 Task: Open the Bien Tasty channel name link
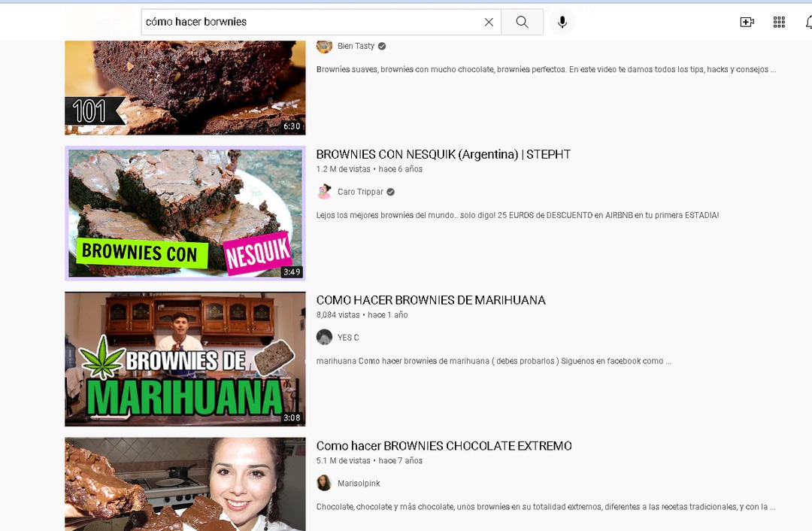point(356,46)
